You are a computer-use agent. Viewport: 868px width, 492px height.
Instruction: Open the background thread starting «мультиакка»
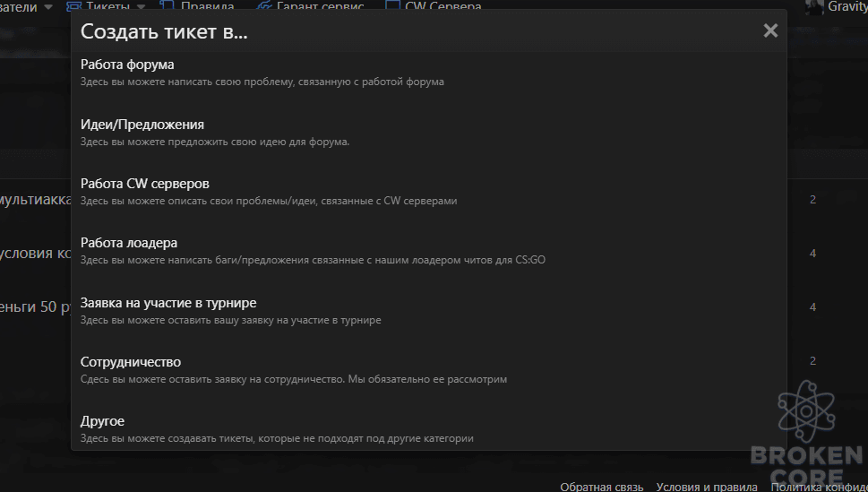[36, 200]
